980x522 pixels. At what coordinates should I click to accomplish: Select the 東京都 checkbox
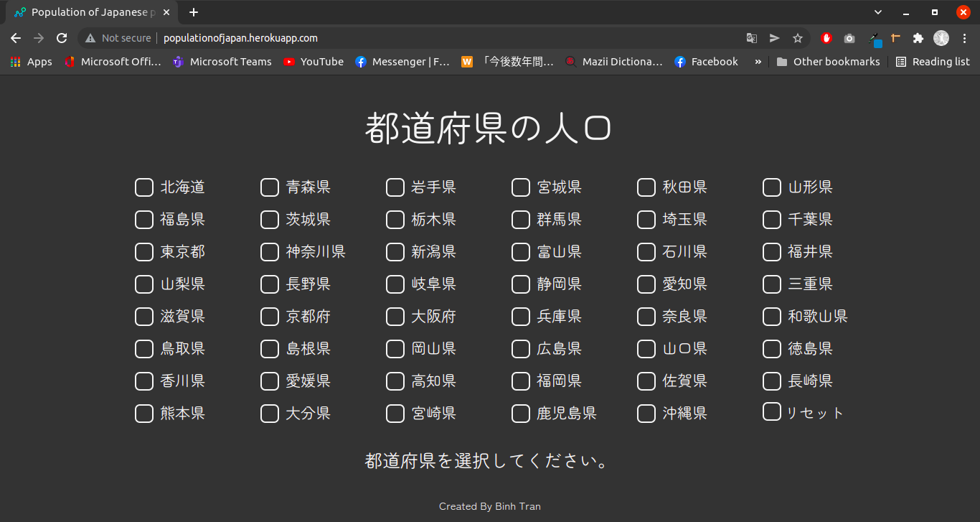143,251
